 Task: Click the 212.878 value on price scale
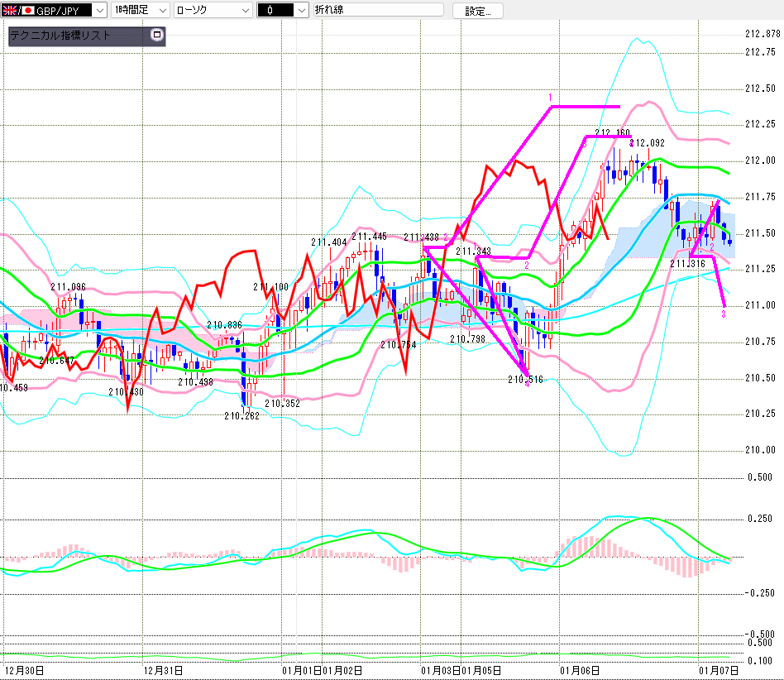click(762, 34)
